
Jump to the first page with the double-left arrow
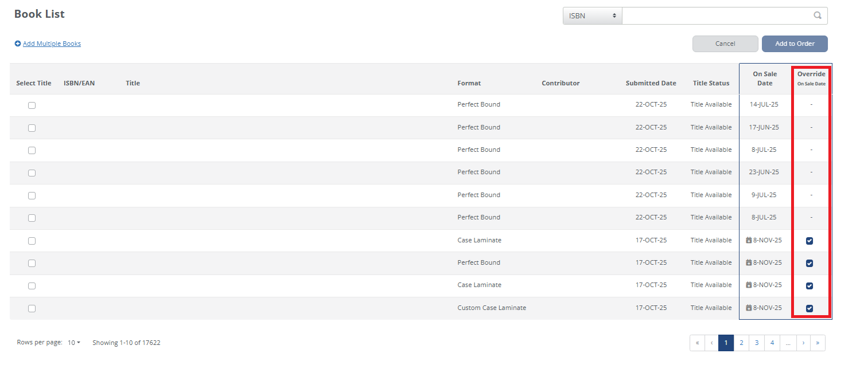coord(697,343)
